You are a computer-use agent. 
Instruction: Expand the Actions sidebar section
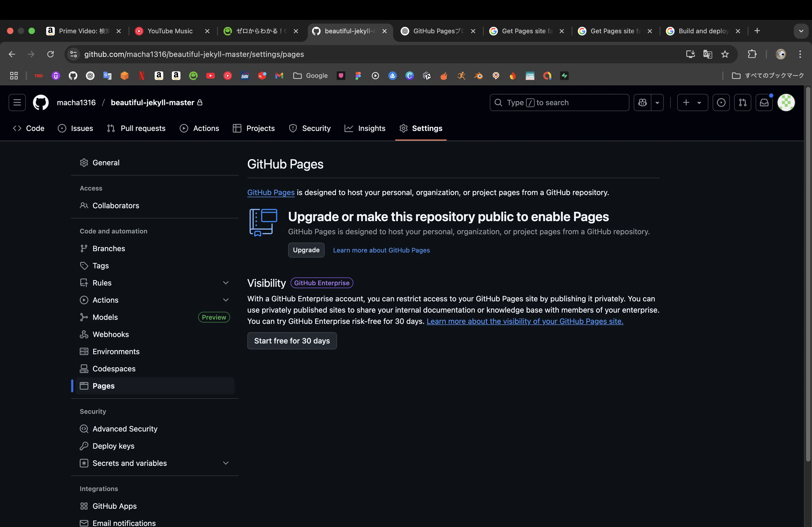pyautogui.click(x=226, y=300)
